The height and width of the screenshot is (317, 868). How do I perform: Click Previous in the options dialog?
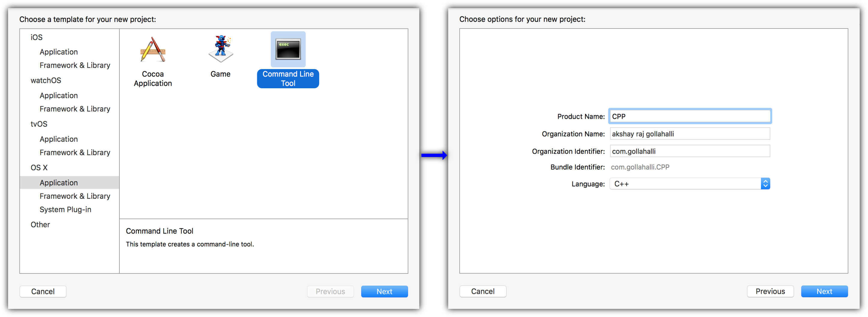[770, 292]
